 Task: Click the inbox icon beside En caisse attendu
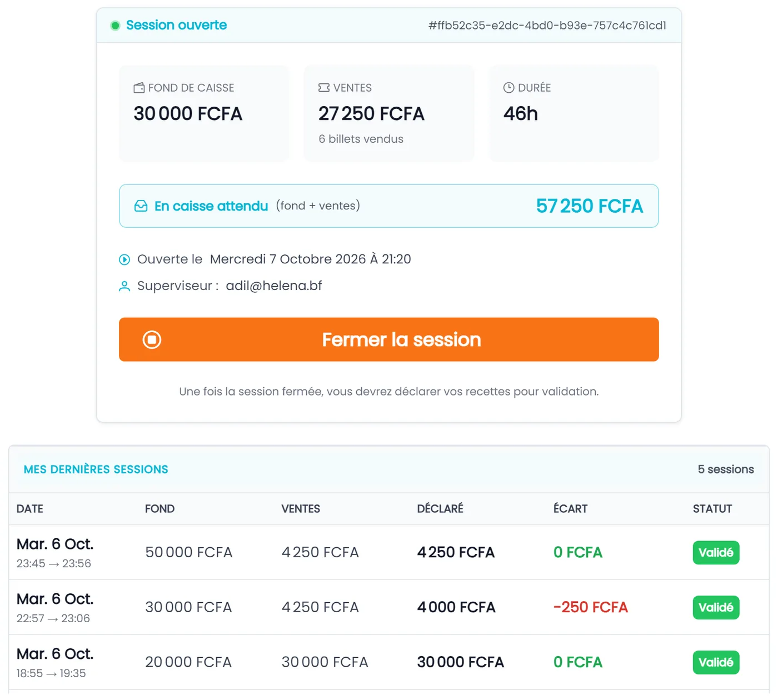[x=141, y=206]
